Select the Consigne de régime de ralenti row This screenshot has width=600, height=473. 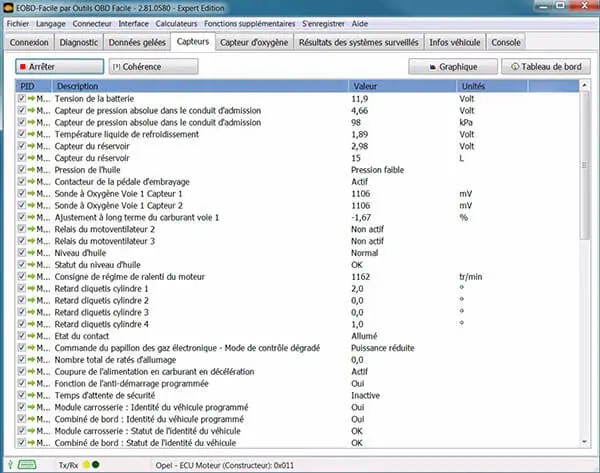click(200, 276)
